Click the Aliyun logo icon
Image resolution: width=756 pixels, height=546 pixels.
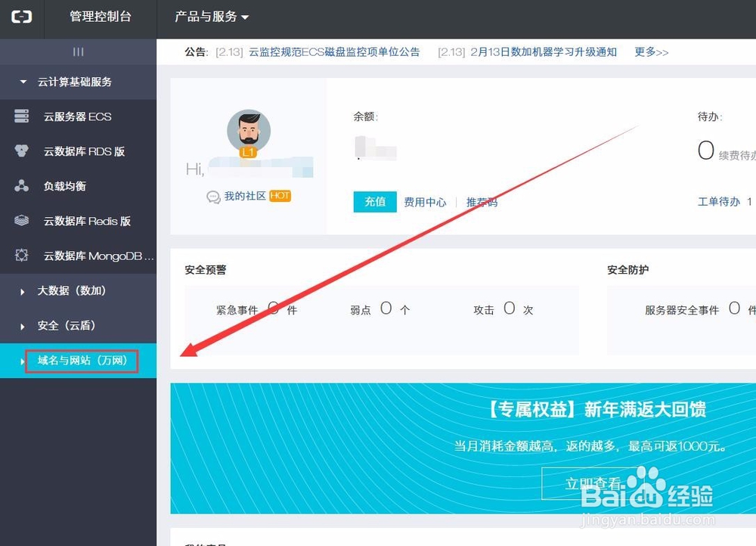coord(22,17)
